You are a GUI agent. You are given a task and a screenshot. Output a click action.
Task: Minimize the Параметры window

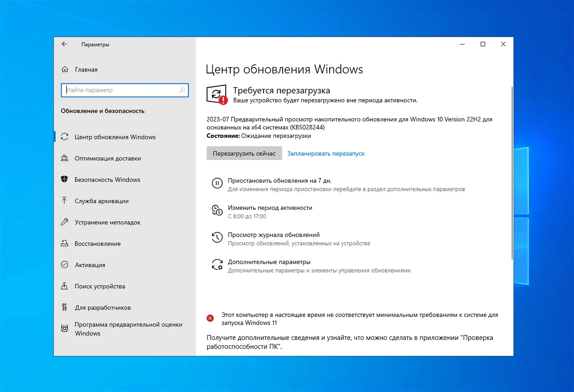tap(462, 44)
